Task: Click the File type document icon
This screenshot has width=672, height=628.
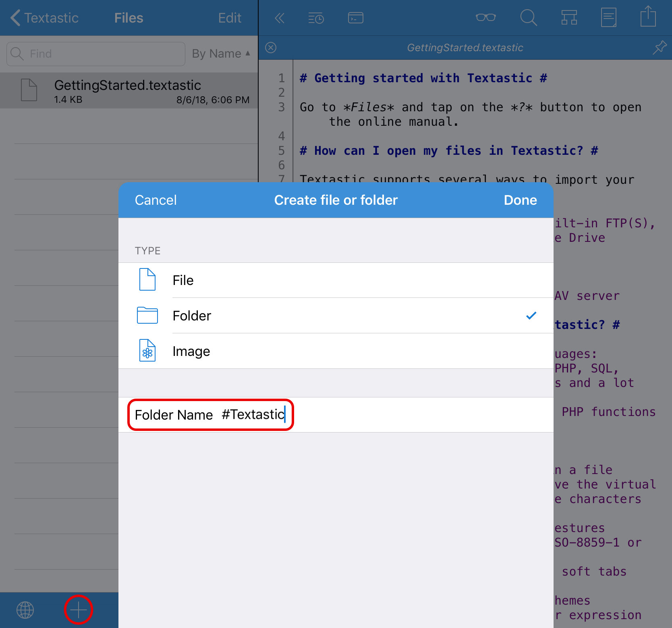Action: [x=147, y=279]
